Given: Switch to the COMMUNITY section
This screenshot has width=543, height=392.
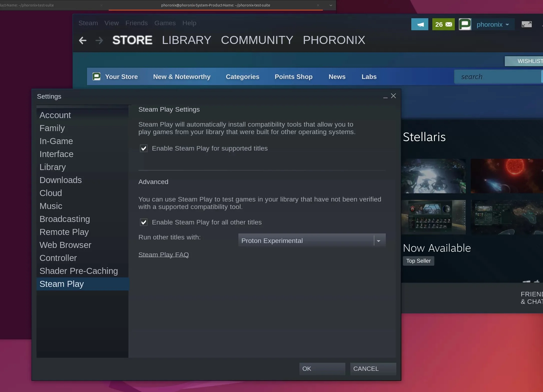Looking at the screenshot, I should click(257, 40).
